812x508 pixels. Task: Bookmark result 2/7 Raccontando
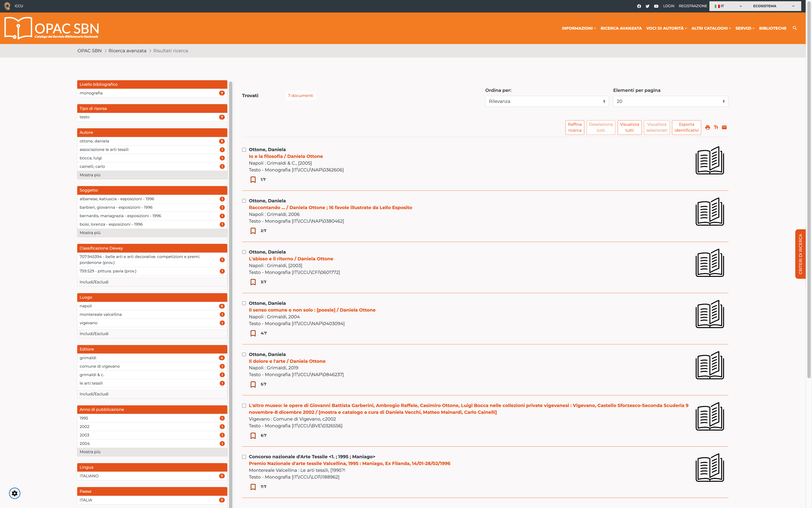[x=253, y=231]
